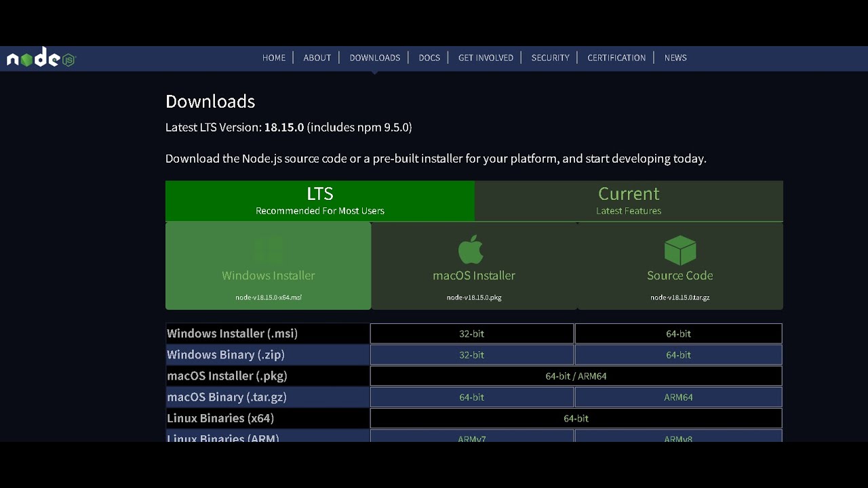Image resolution: width=868 pixels, height=488 pixels.
Task: Select 64-bit Windows Installer (.msi)
Action: point(678,333)
